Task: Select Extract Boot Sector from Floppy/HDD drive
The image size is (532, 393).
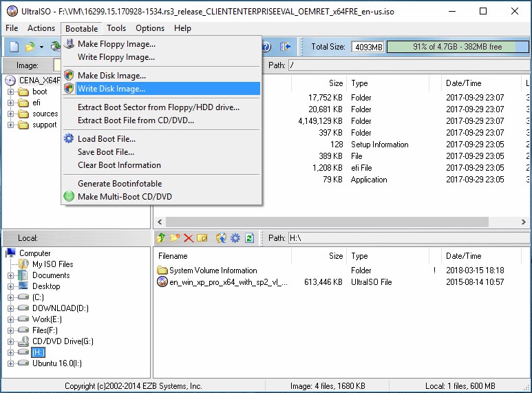Action: tap(162, 107)
